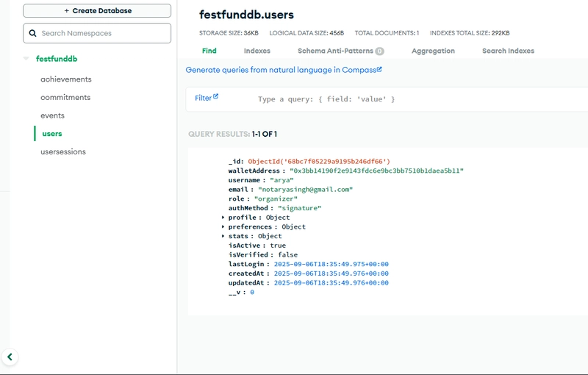
Task: Open the usersessions collection
Action: (x=63, y=151)
